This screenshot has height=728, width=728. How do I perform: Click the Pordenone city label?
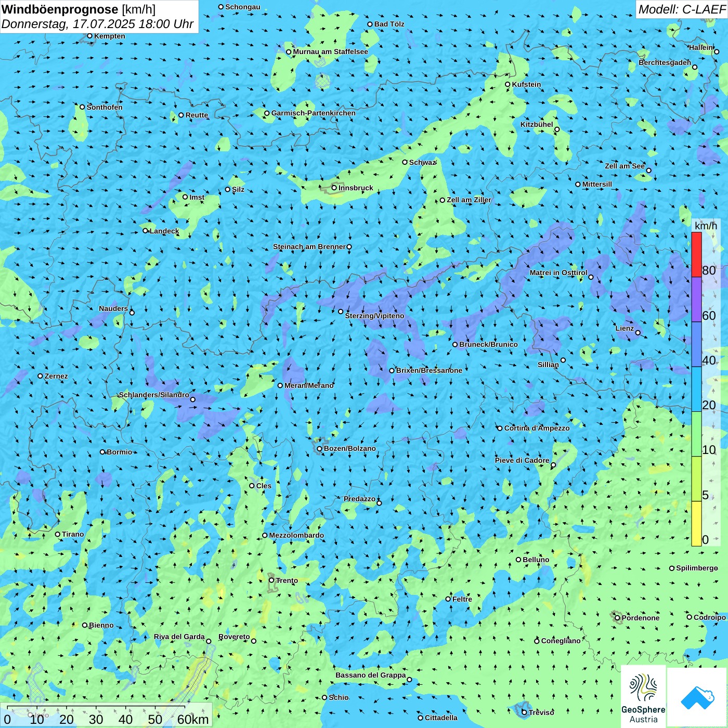(x=641, y=618)
